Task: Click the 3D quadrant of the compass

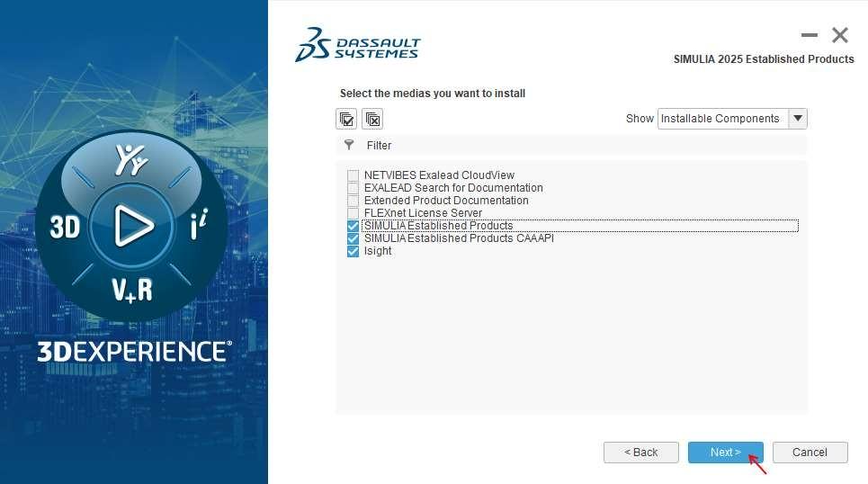Action: coord(65,227)
